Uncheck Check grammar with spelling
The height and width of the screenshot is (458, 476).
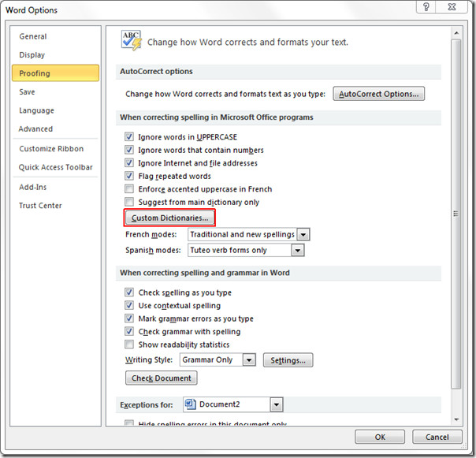[129, 331]
